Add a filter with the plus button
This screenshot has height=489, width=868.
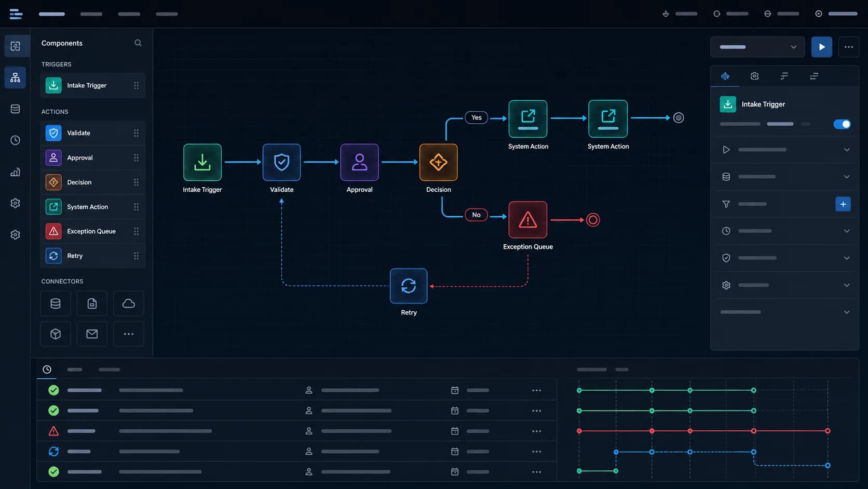click(x=843, y=204)
